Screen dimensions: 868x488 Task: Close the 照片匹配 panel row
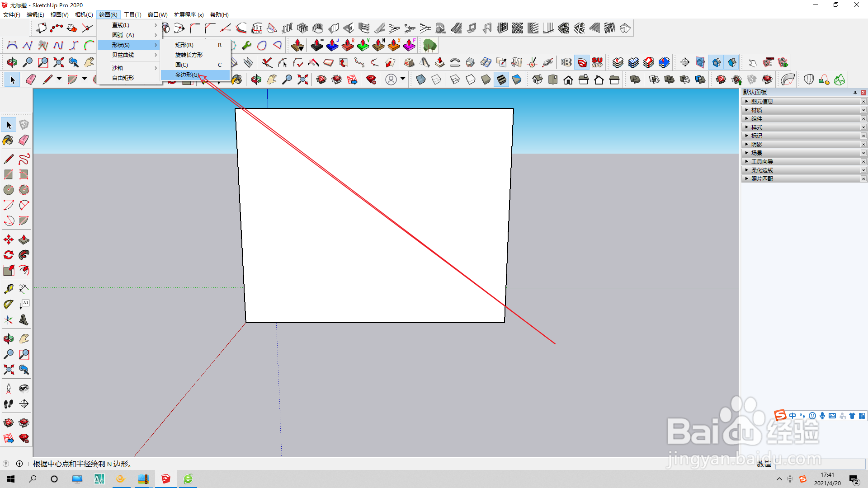point(863,179)
